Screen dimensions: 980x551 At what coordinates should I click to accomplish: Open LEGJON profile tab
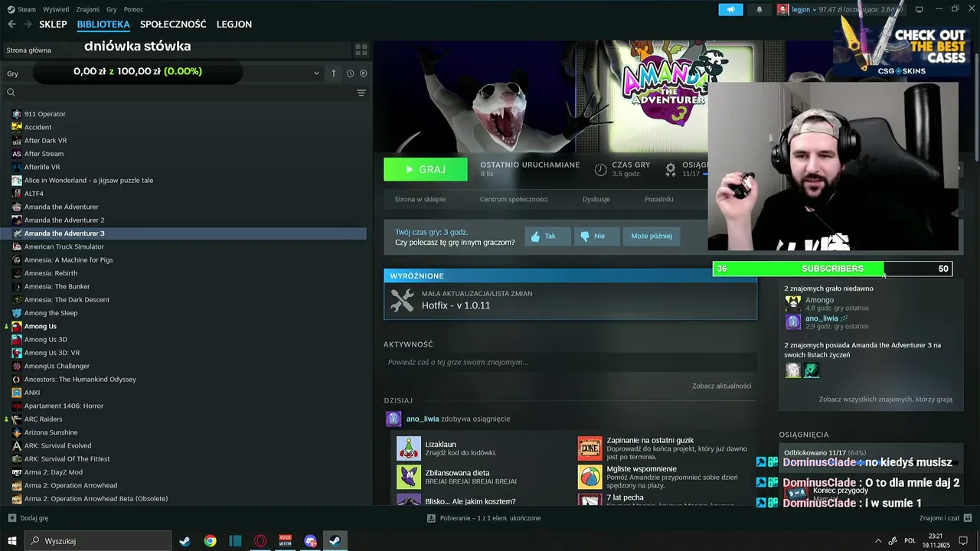234,24
